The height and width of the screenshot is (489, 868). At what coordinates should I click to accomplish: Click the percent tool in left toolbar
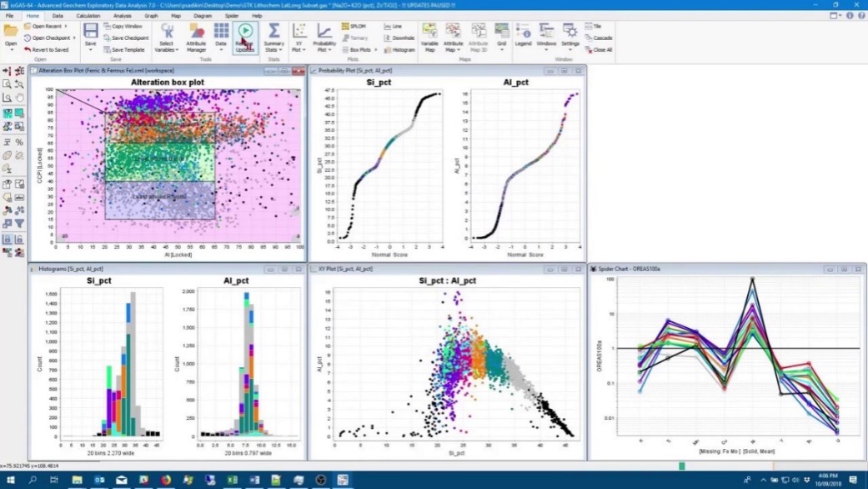point(19,143)
